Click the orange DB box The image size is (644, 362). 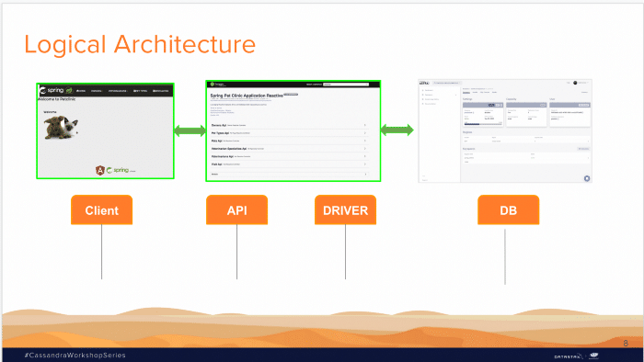coord(508,209)
